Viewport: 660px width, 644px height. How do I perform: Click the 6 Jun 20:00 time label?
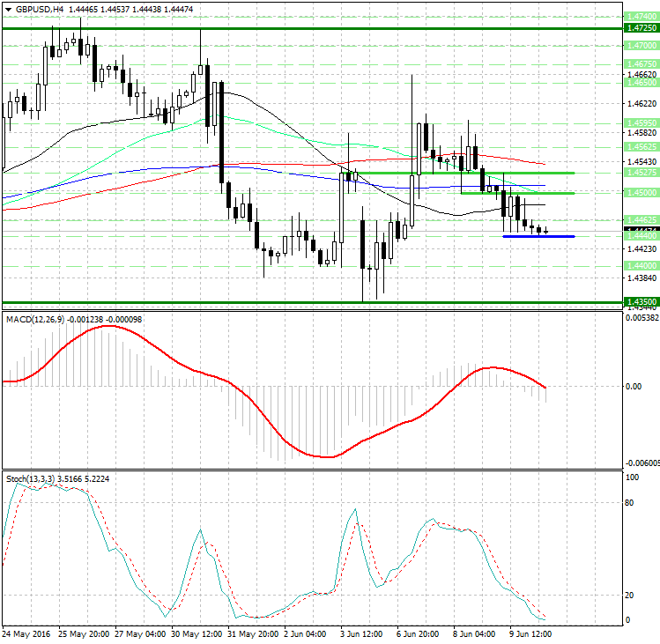(x=418, y=633)
